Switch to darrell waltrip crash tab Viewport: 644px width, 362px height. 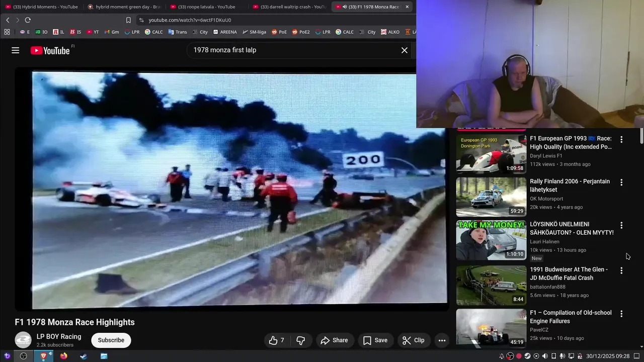tap(289, 7)
